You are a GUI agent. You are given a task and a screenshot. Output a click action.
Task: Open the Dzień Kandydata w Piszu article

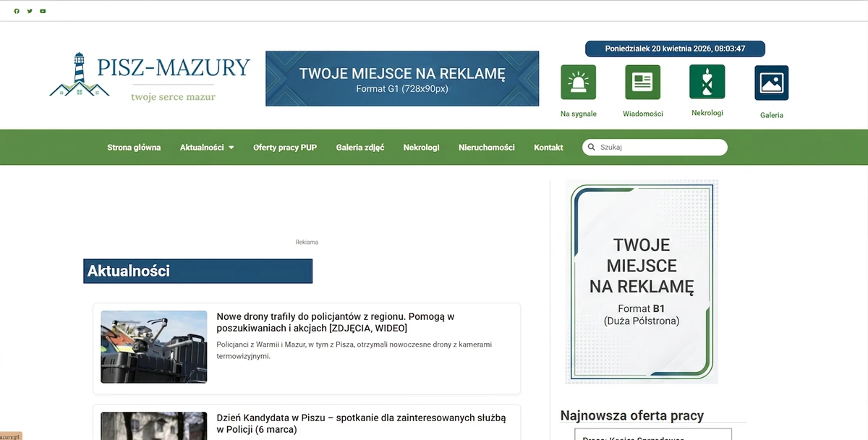tap(361, 423)
